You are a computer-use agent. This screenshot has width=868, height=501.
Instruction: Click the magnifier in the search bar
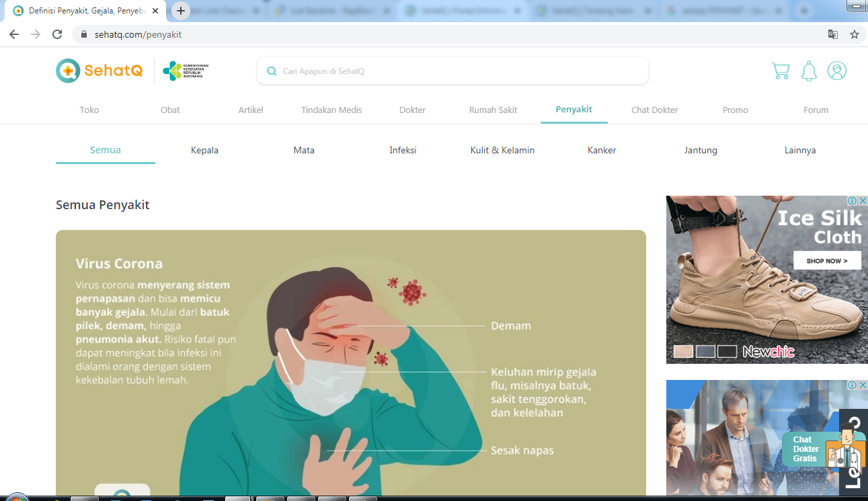tap(271, 71)
